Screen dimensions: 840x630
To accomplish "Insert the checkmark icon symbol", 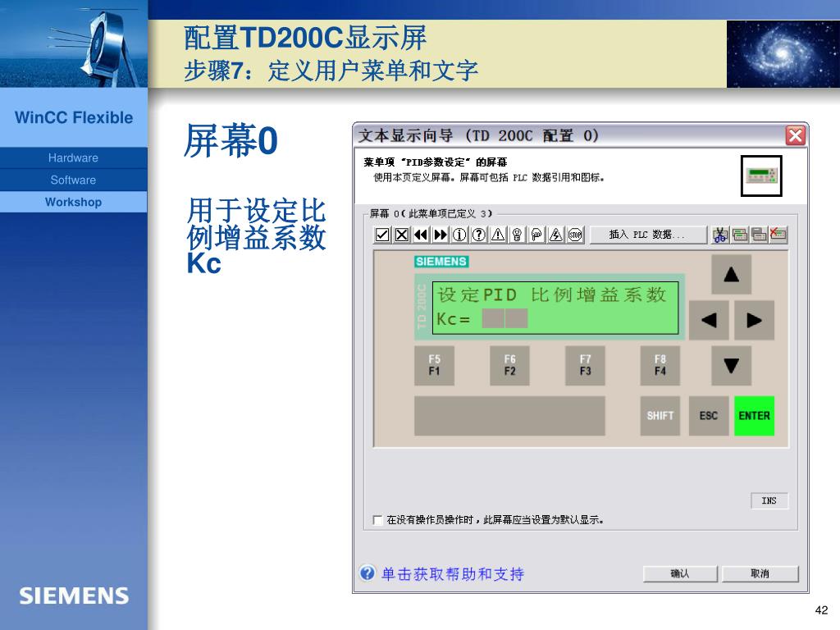I will pos(382,235).
